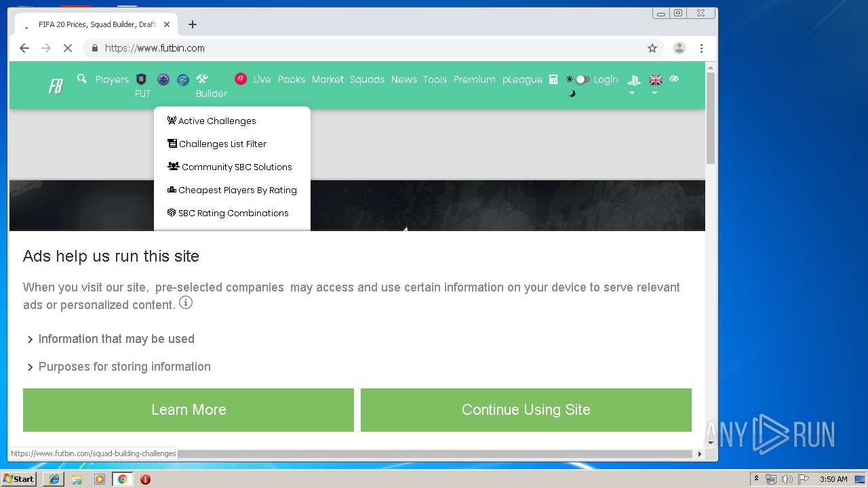Click the Login link
The width and height of the screenshot is (868, 488).
coord(606,79)
